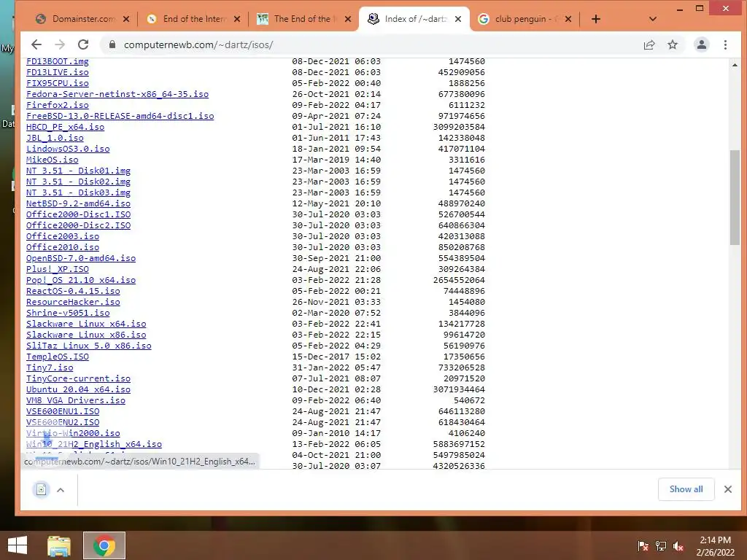Open FreeBSD-13.0-RELEASE-amd64-disc1.iso link
The image size is (747, 560).
tap(120, 116)
